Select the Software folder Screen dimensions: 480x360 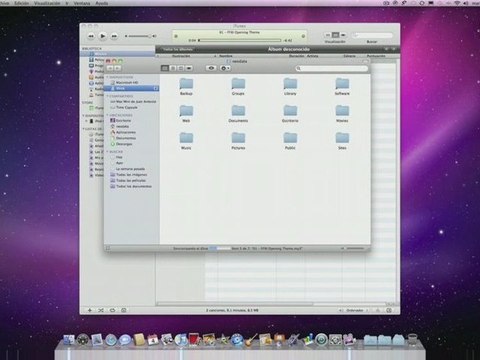pos(342,86)
